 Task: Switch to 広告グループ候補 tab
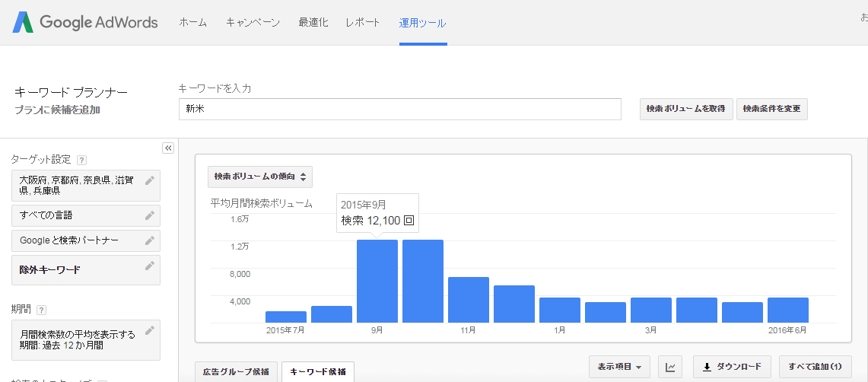click(236, 371)
